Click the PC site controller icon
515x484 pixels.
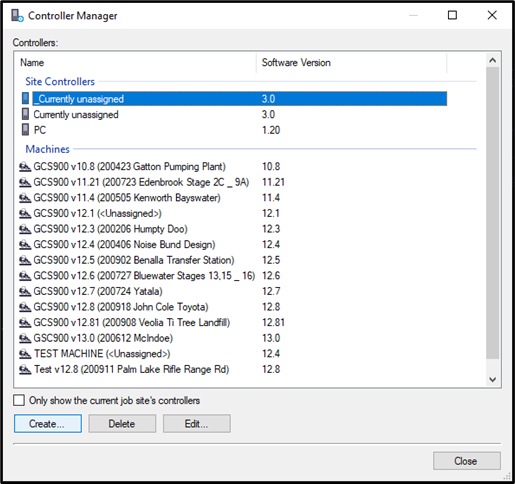point(25,130)
